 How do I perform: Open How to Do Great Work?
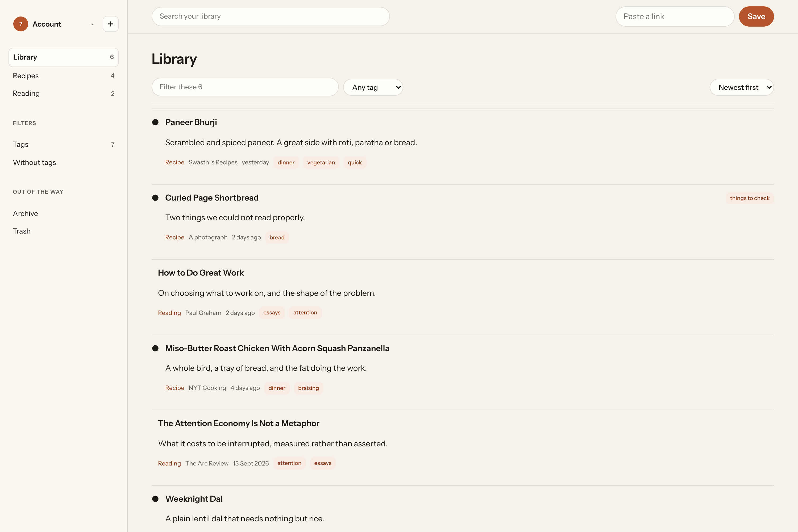201,273
